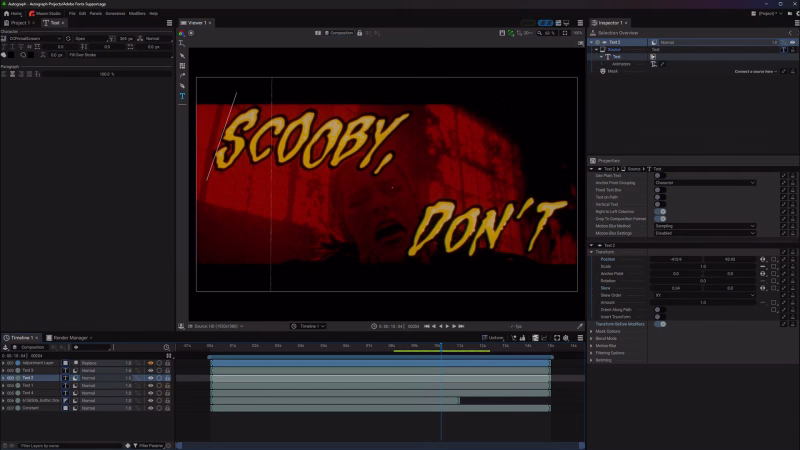Disable Crop To Composition Format switch
The image size is (800, 450).
(x=661, y=218)
